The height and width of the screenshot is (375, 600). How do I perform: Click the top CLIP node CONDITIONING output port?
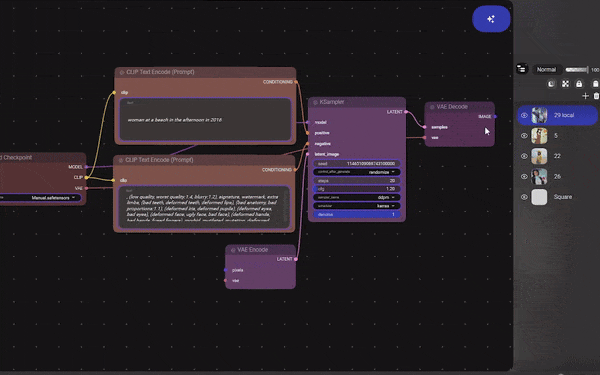click(x=296, y=82)
